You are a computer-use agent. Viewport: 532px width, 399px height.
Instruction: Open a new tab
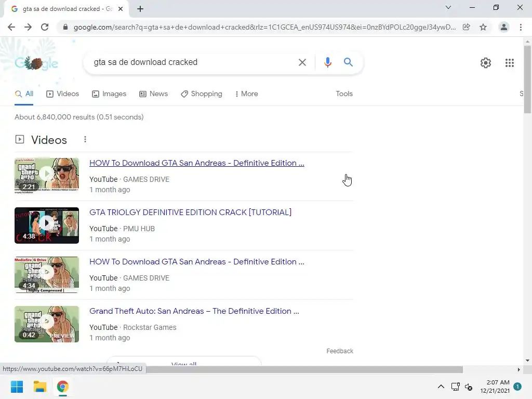coord(140,9)
